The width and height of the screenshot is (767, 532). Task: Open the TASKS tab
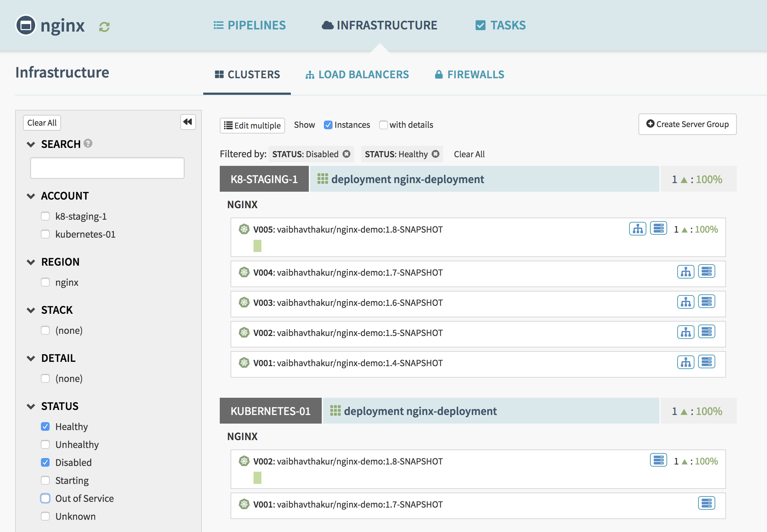[501, 25]
